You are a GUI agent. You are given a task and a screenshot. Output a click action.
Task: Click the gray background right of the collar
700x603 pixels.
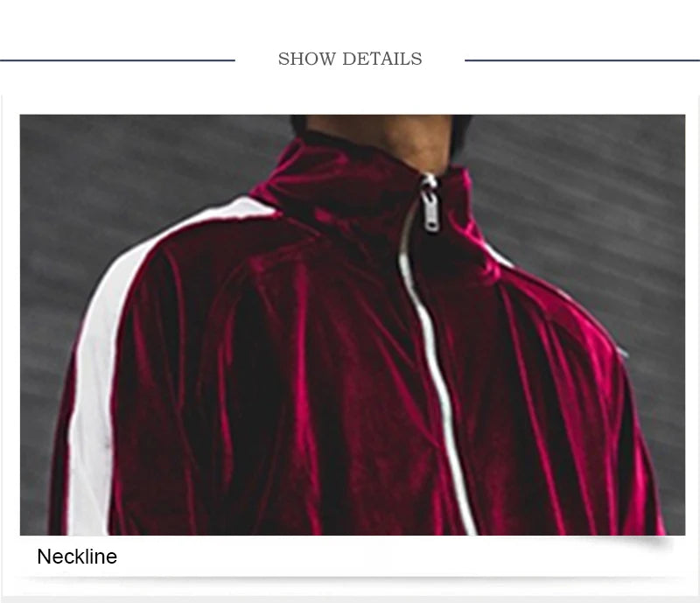pos(580,201)
